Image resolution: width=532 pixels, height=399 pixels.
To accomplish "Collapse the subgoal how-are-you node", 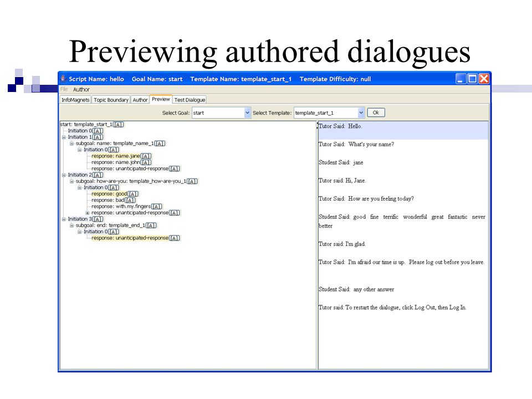I will (71, 181).
